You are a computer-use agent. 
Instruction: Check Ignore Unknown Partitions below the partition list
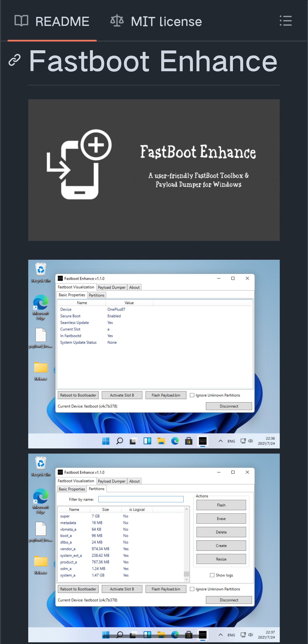point(192,589)
